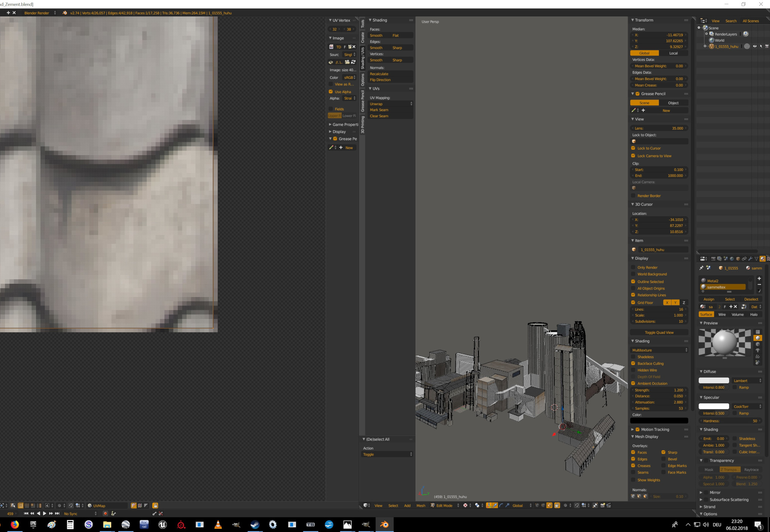Image resolution: width=770 pixels, height=532 pixels.
Task: Disable Backface Culling checkbox
Action: (633, 363)
